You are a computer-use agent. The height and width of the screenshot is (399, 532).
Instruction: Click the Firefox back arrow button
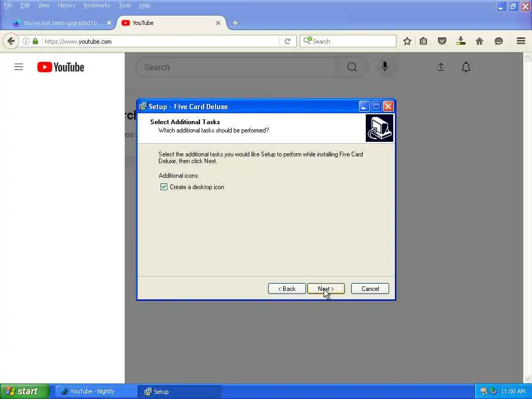[11, 42]
